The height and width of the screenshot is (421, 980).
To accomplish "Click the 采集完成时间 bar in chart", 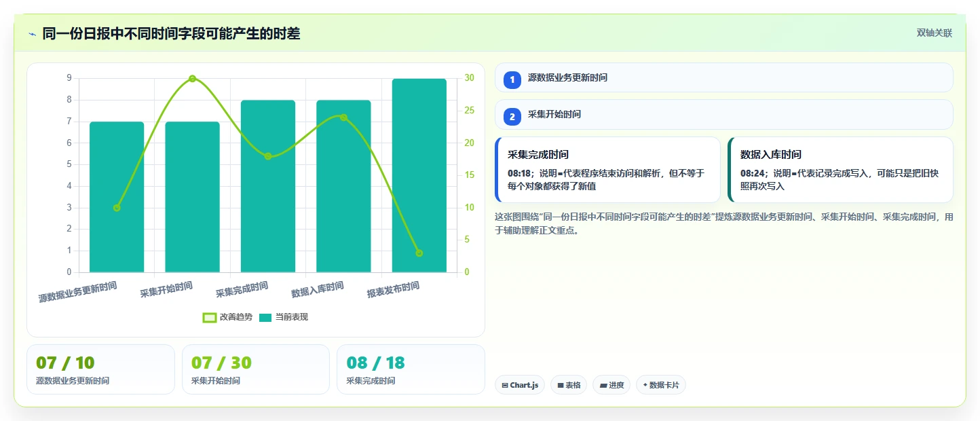I will 268,186.
